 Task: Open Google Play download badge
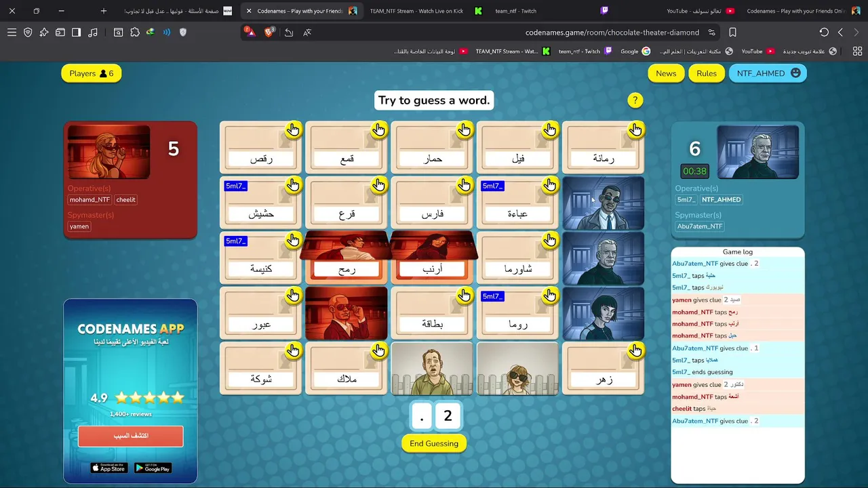[x=153, y=468]
